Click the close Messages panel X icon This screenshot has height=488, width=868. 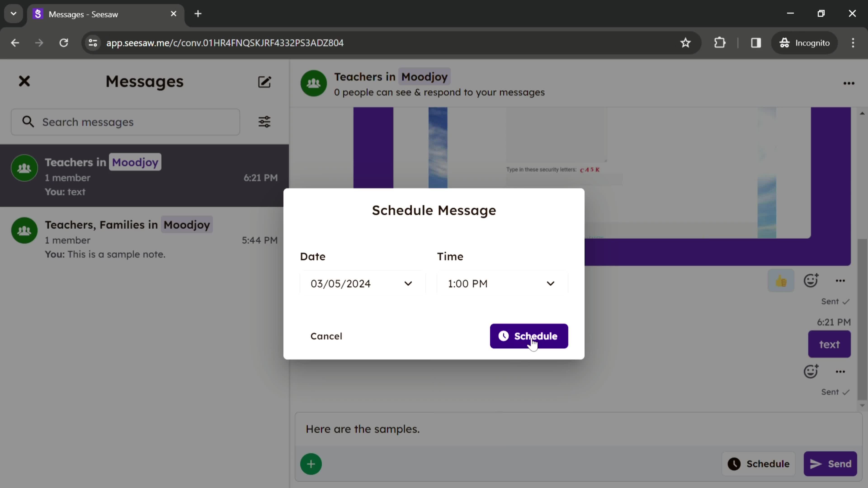24,81
